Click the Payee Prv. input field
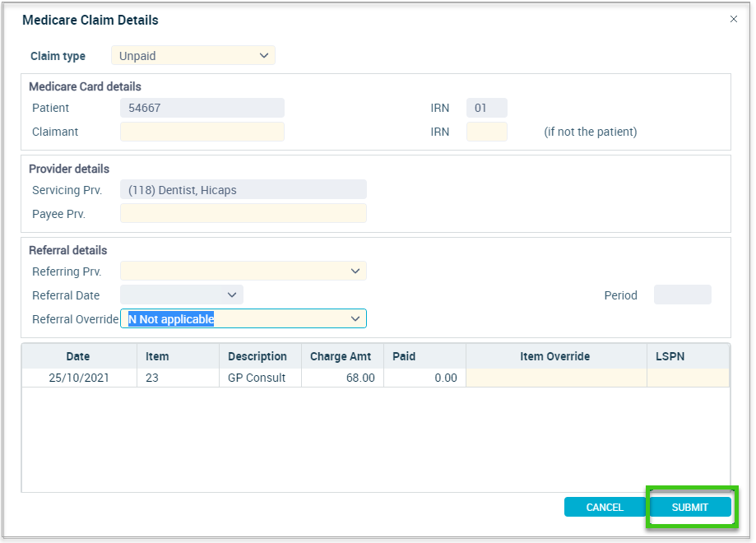The height and width of the screenshot is (543, 756). click(243, 213)
